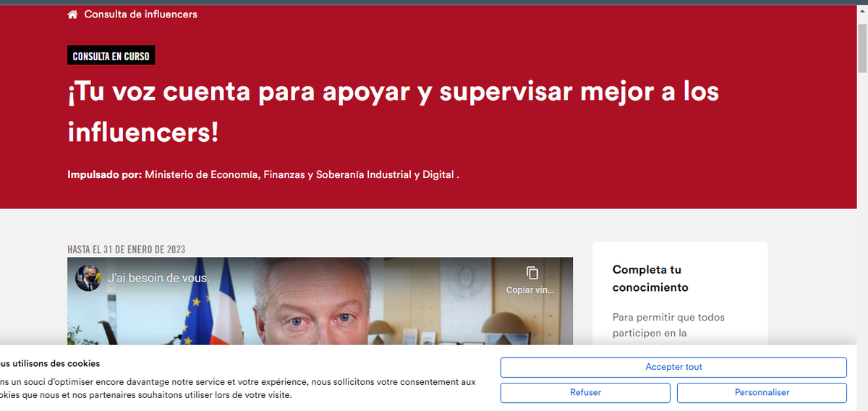The image size is (868, 411).
Task: Click the home icon in breadcrumb
Action: (72, 14)
